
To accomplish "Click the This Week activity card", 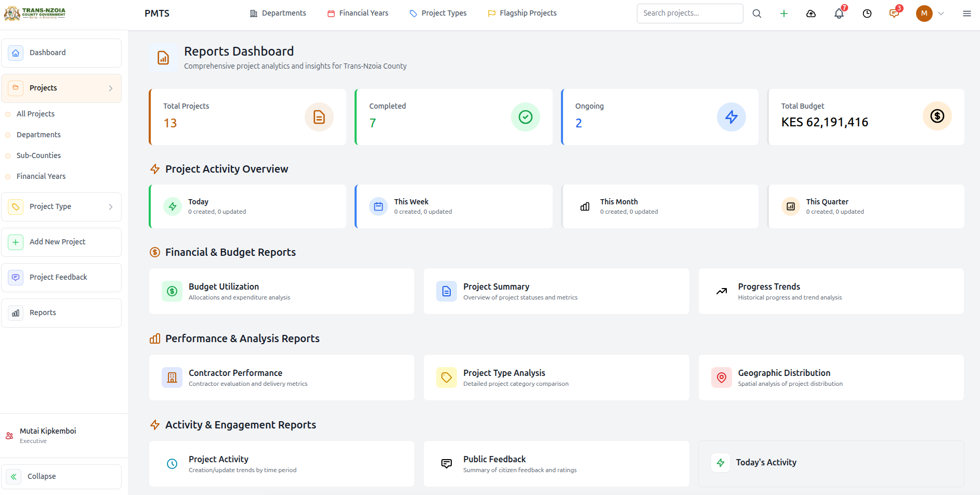I will (x=454, y=206).
